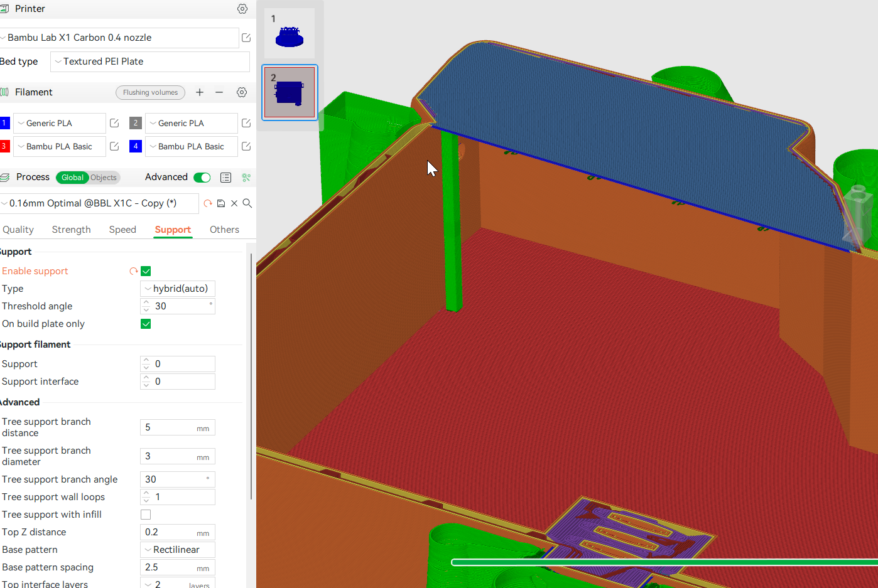This screenshot has width=878, height=588.
Task: Select plate 2 thumbnail
Action: pos(290,93)
